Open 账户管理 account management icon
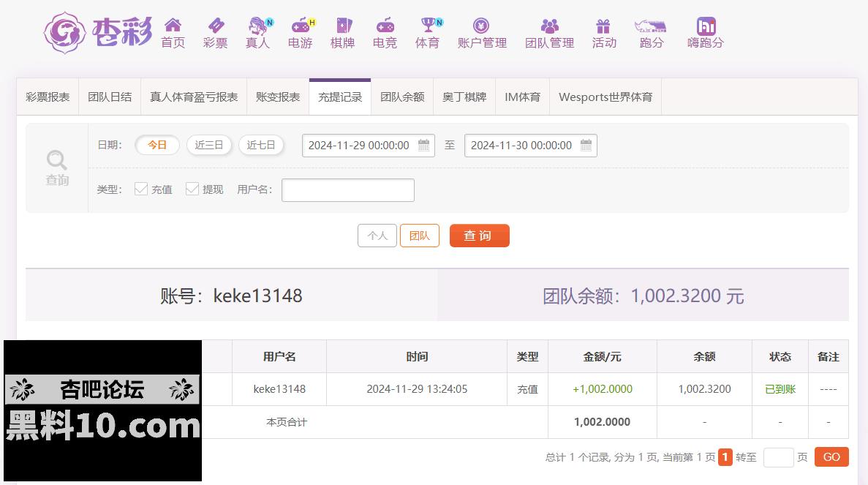Image resolution: width=868 pixels, height=485 pixels. pyautogui.click(x=481, y=26)
